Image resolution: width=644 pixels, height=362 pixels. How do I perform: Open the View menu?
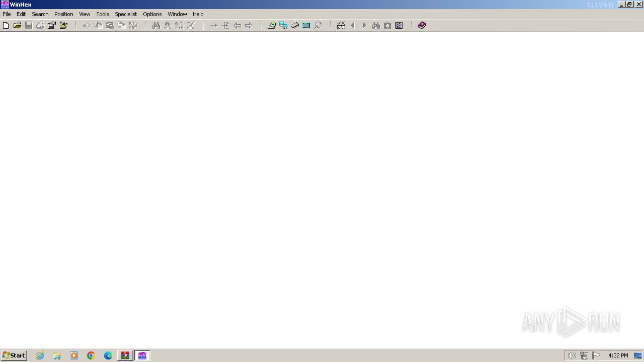coord(85,14)
